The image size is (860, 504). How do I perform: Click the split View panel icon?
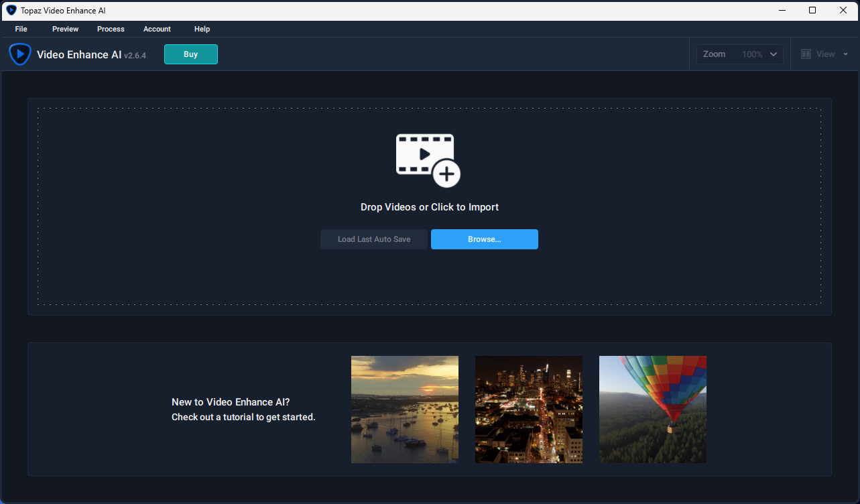click(806, 54)
